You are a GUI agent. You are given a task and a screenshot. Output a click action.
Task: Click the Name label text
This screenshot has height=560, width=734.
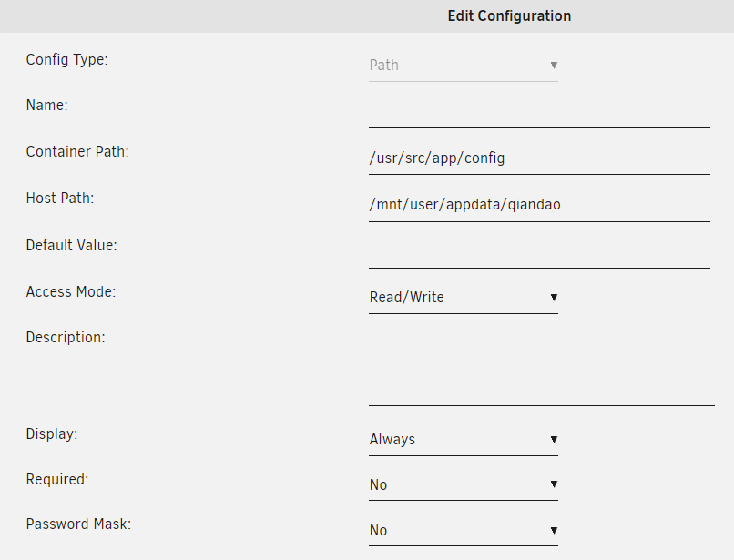click(x=47, y=106)
